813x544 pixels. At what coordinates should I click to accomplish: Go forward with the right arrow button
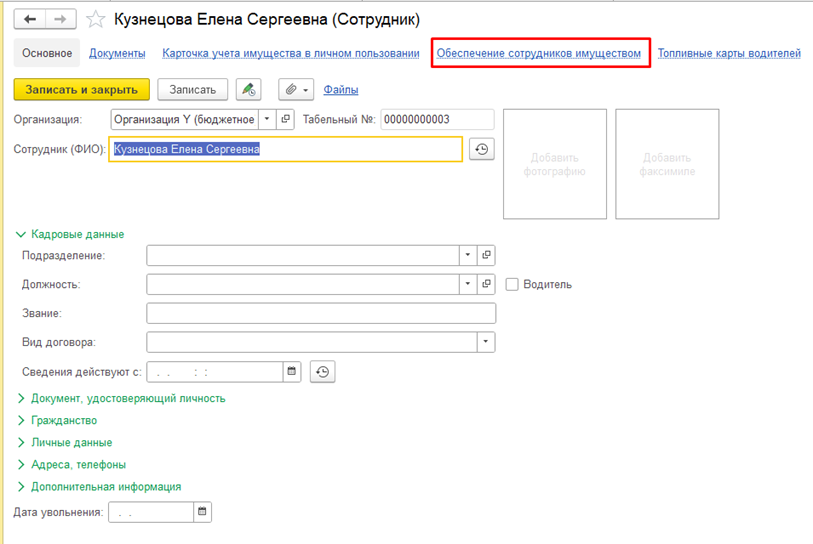[61, 19]
